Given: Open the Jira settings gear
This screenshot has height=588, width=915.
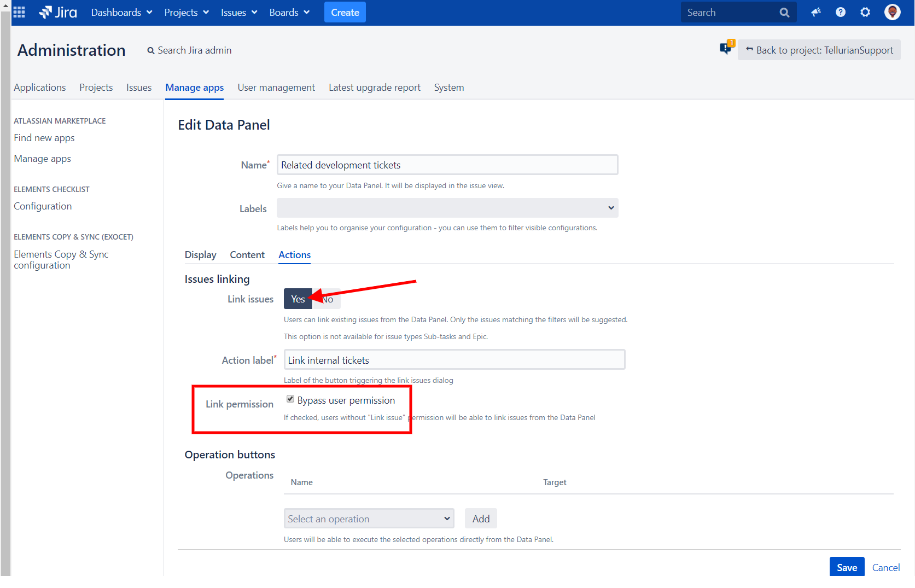Looking at the screenshot, I should (x=865, y=12).
